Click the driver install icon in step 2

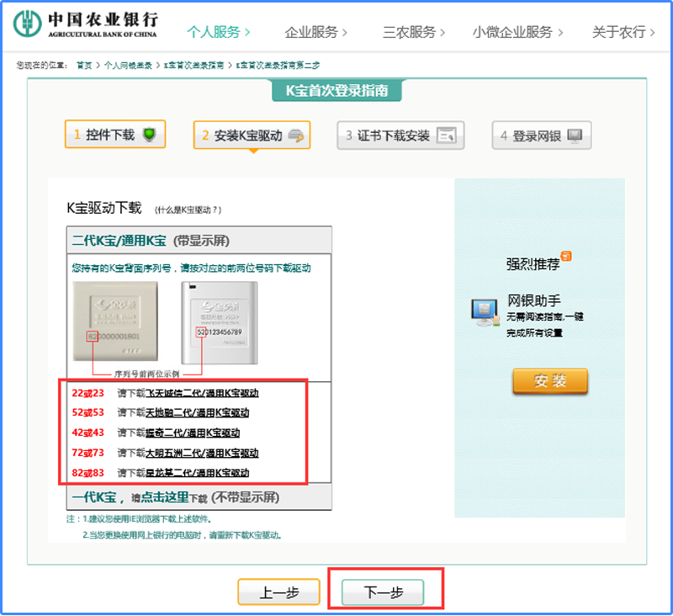[x=296, y=135]
